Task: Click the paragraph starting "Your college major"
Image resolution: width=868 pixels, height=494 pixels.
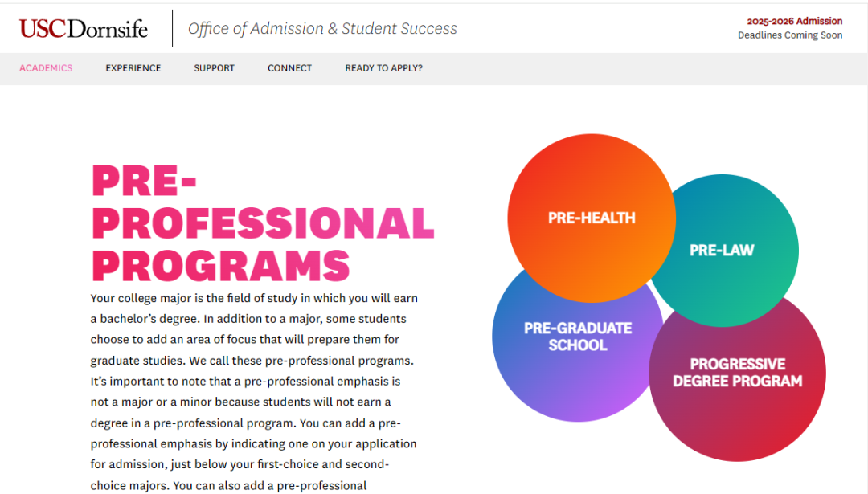Action: point(254,392)
